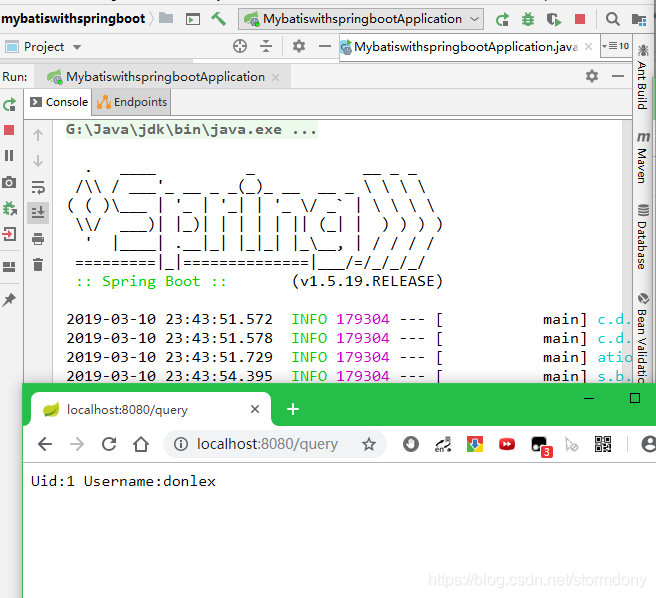Switch to the Console tab
Image resolution: width=656 pixels, height=598 pixels.
pos(59,102)
